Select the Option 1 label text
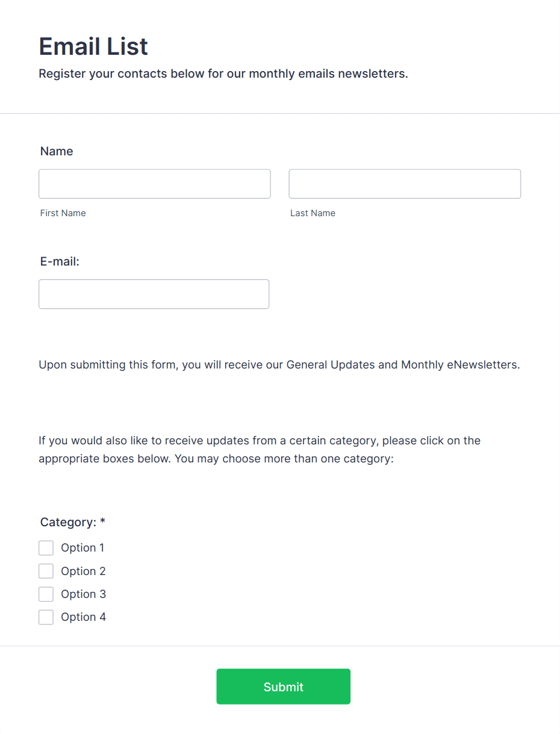The image size is (560, 734). tap(82, 548)
